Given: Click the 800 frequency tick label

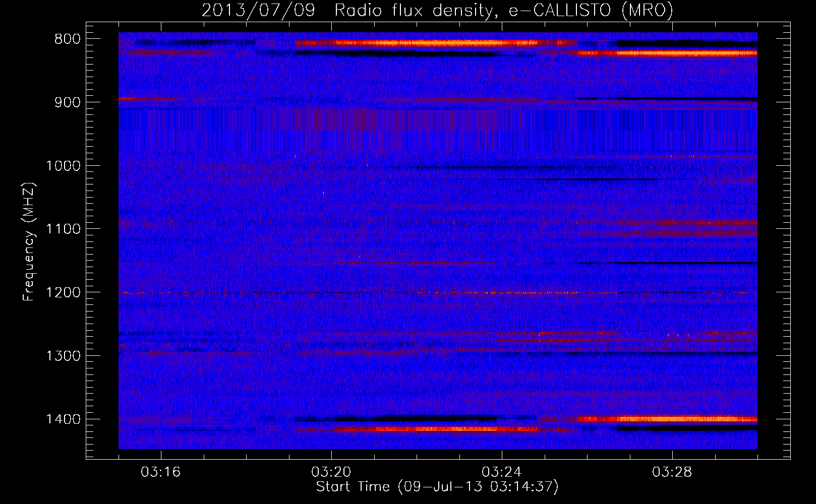Looking at the screenshot, I should point(68,39).
